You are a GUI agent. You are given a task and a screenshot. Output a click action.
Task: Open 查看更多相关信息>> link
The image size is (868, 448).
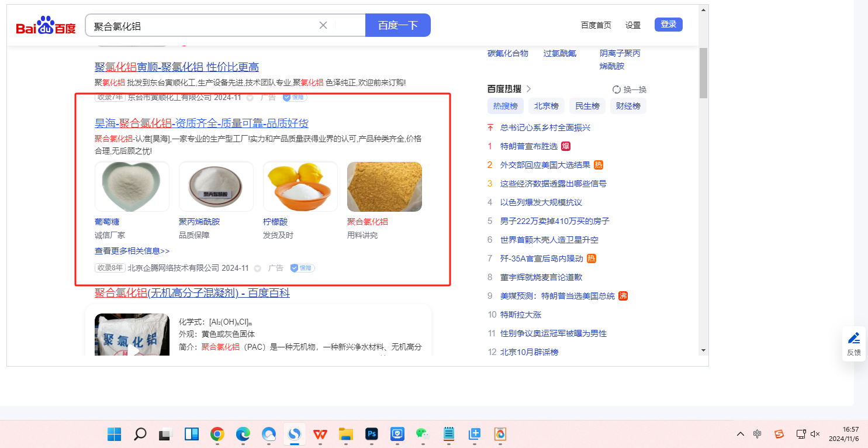[132, 251]
